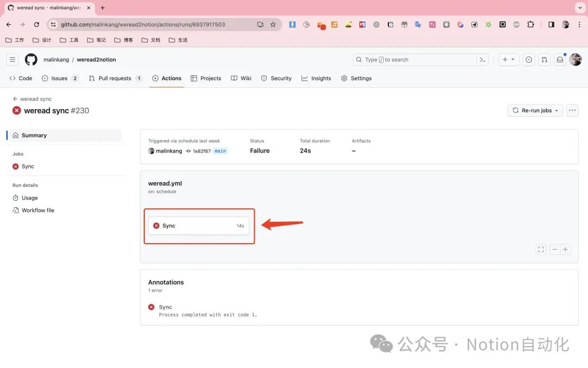
Task: Open the user avatar menu
Action: tap(575, 59)
